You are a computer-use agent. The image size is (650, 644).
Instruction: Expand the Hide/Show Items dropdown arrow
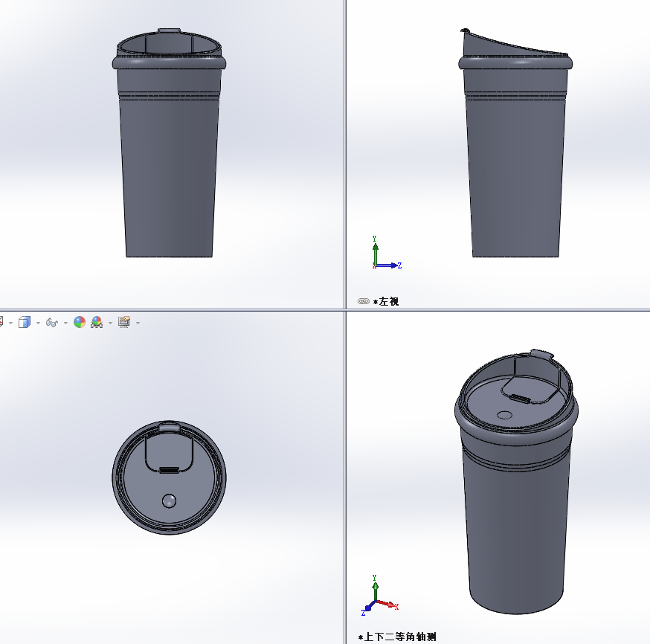point(65,323)
